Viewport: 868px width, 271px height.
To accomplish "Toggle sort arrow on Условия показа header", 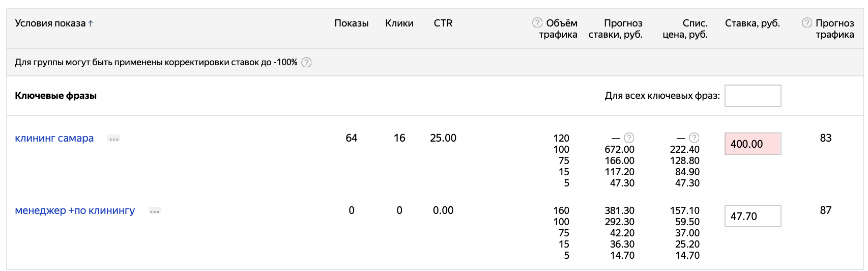I will (x=91, y=23).
